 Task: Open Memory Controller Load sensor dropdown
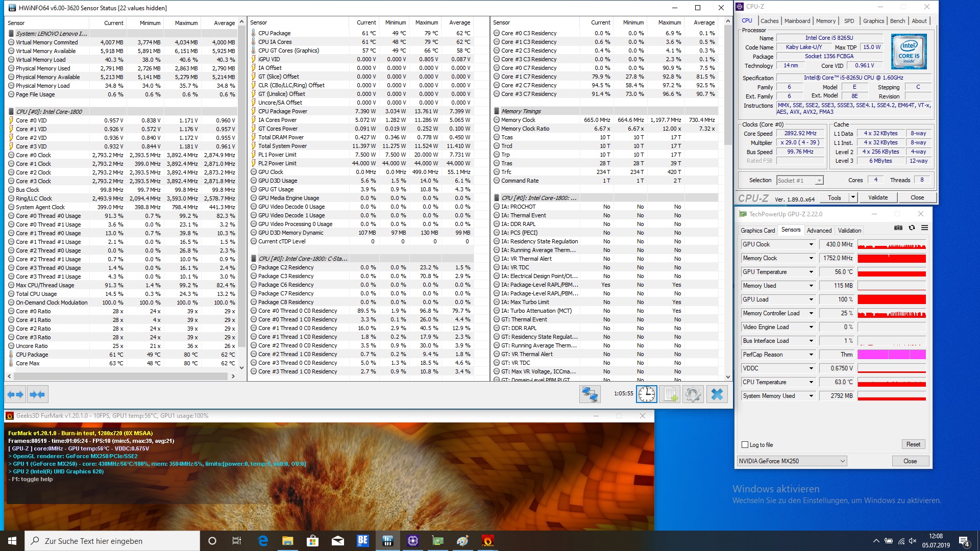point(811,313)
